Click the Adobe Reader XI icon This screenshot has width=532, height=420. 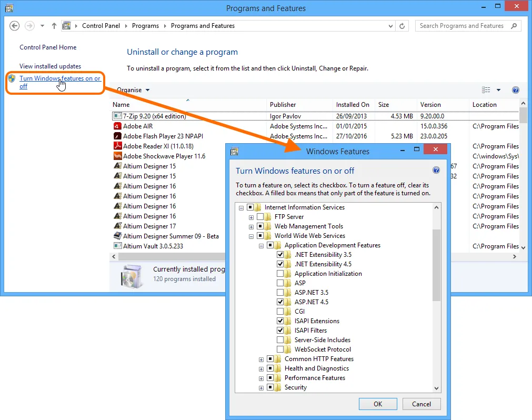[117, 146]
